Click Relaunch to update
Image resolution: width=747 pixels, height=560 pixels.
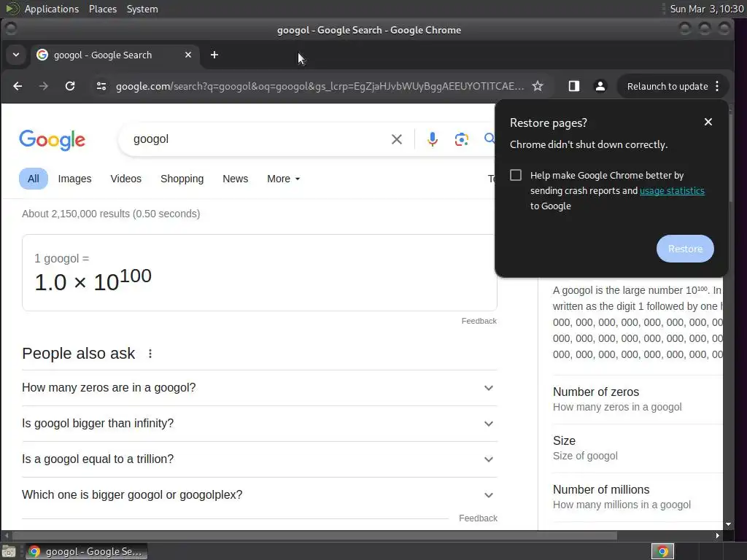667,86
